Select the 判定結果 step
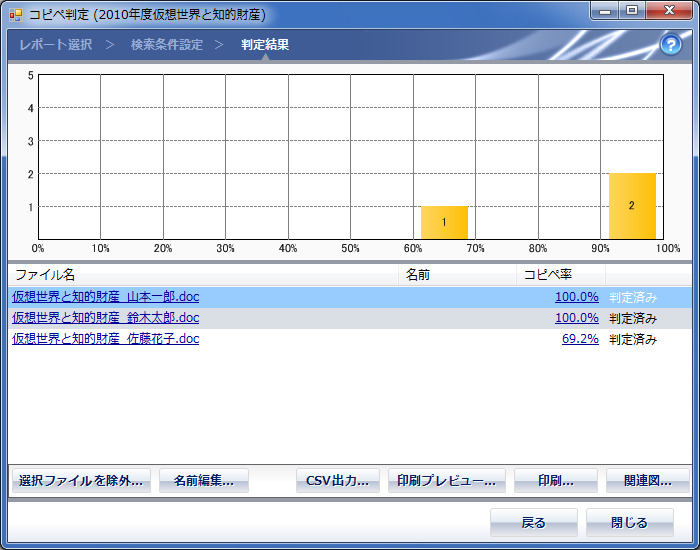Screen dimensions: 700x550 click(265, 45)
